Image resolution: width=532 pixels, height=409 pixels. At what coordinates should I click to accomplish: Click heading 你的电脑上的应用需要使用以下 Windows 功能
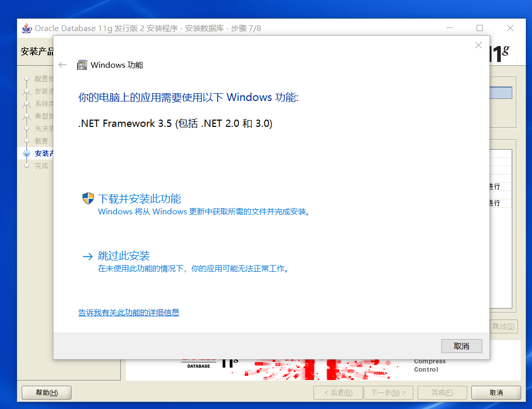[x=189, y=97]
